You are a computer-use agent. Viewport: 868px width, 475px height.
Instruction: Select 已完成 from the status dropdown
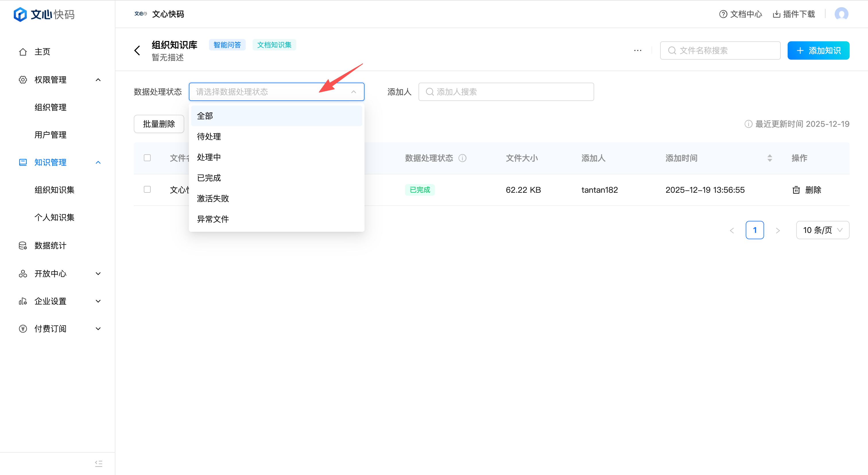pos(209,178)
